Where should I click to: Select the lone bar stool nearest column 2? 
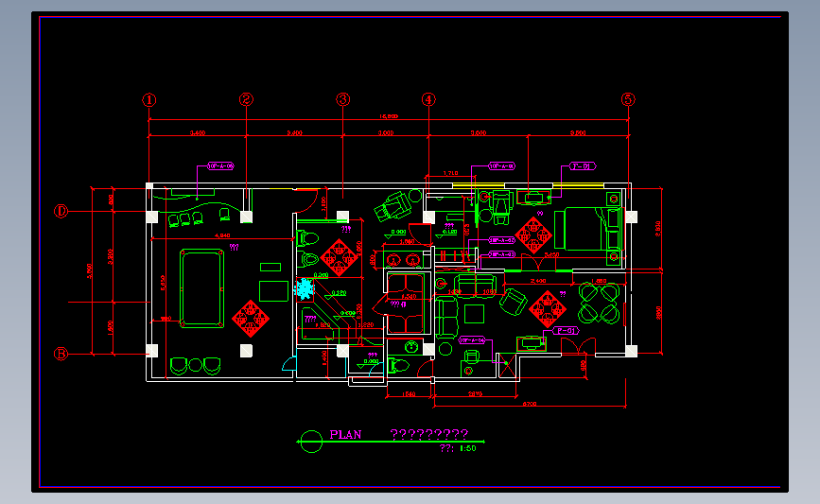(224, 214)
